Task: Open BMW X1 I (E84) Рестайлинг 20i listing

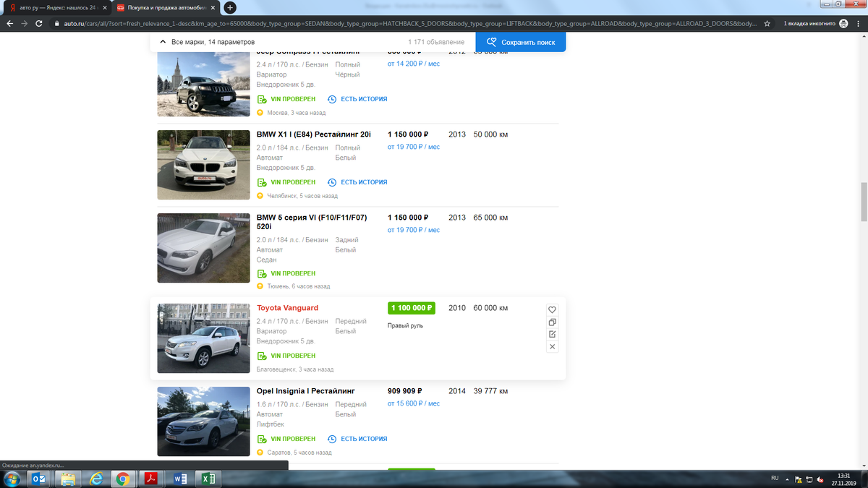Action: [x=313, y=134]
